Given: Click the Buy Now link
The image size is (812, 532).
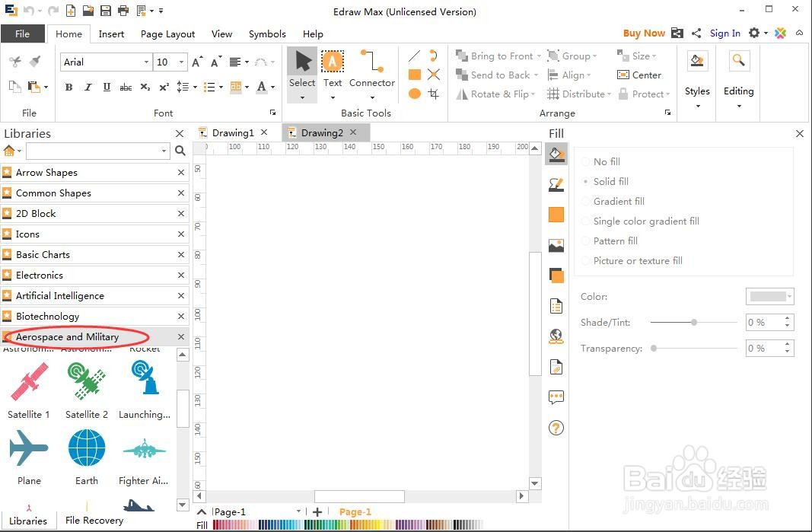Looking at the screenshot, I should pyautogui.click(x=644, y=33).
